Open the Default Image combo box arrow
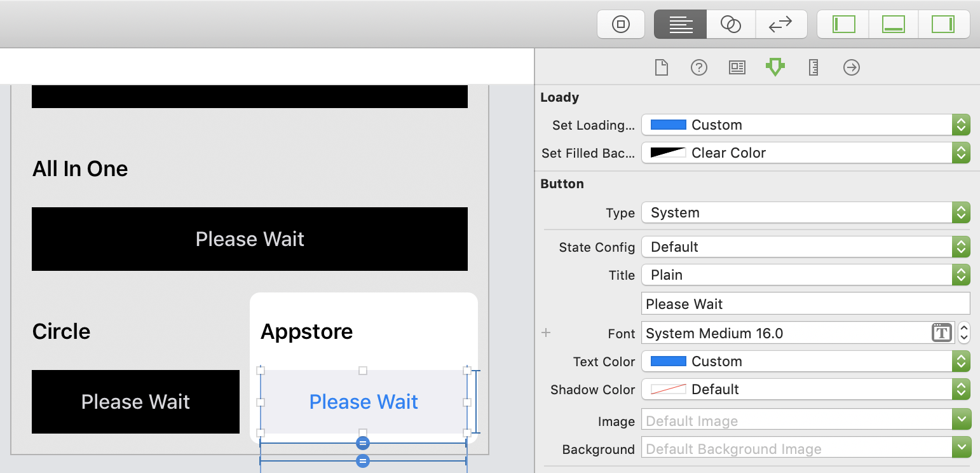980x473 pixels. pos(962,420)
